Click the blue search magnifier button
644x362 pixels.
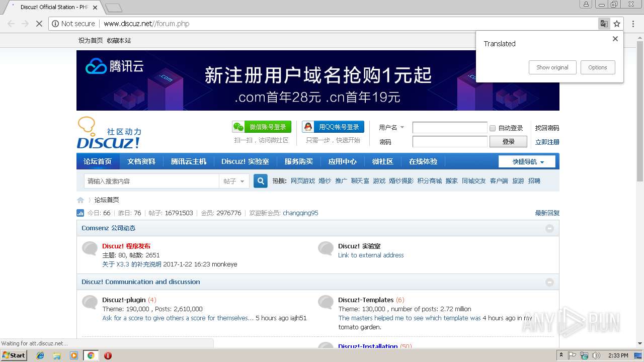[261, 181]
